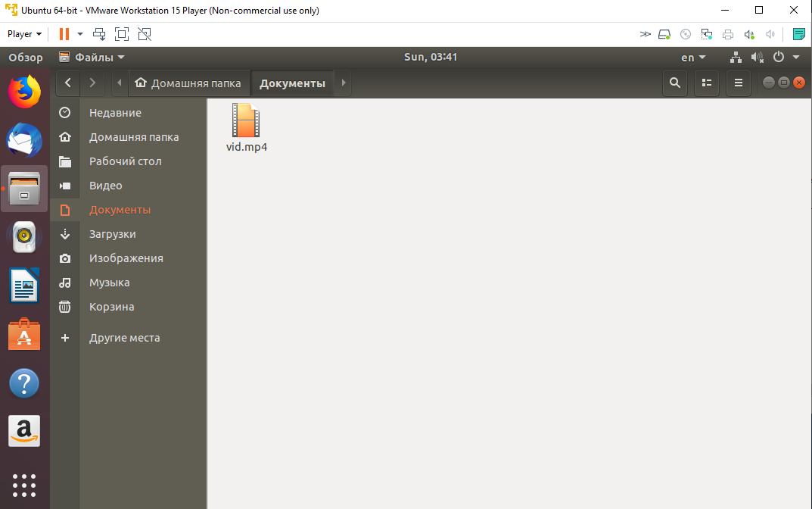Pause the virtual machine in VMware
This screenshot has width=812, height=509.
click(x=64, y=34)
